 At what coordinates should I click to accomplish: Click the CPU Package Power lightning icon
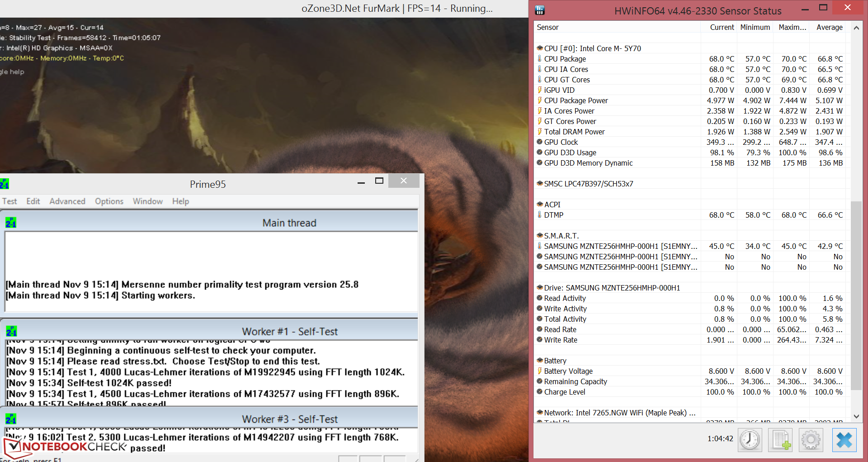(x=539, y=100)
